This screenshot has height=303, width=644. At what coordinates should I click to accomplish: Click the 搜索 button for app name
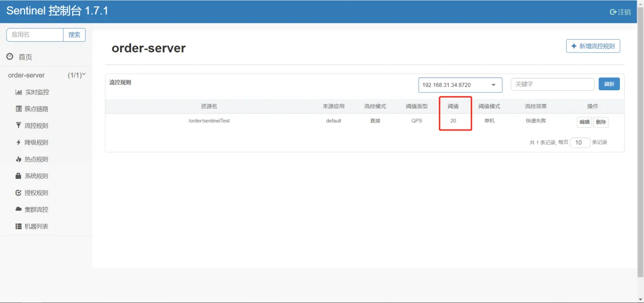tap(74, 35)
